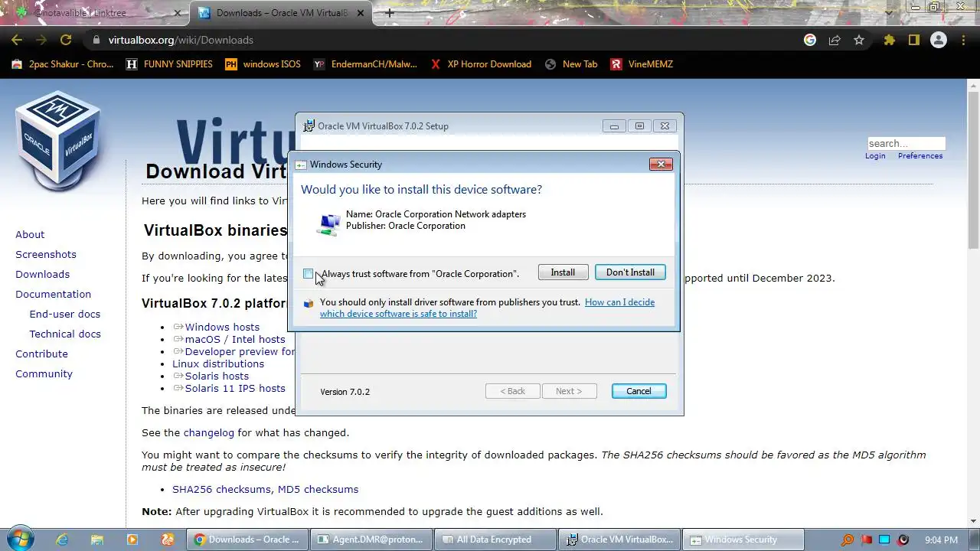
Task: Open the FUNNY SNIPPIES bookmark
Action: point(169,64)
